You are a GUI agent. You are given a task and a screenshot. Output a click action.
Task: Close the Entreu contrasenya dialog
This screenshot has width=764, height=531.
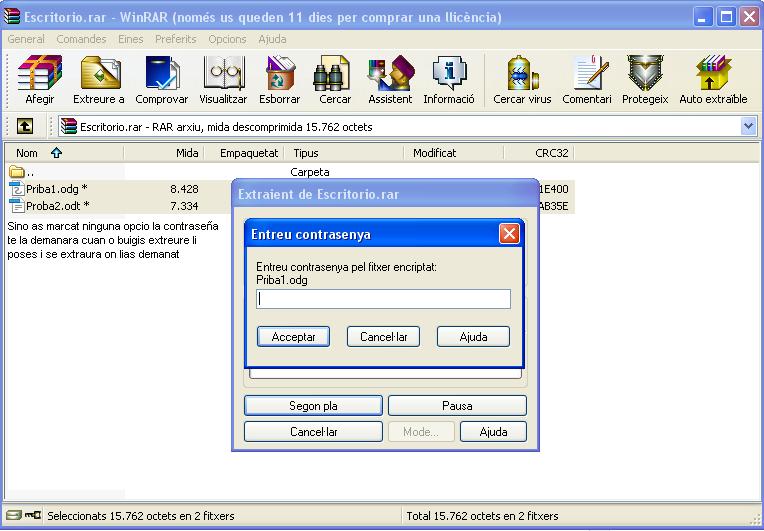point(509,234)
